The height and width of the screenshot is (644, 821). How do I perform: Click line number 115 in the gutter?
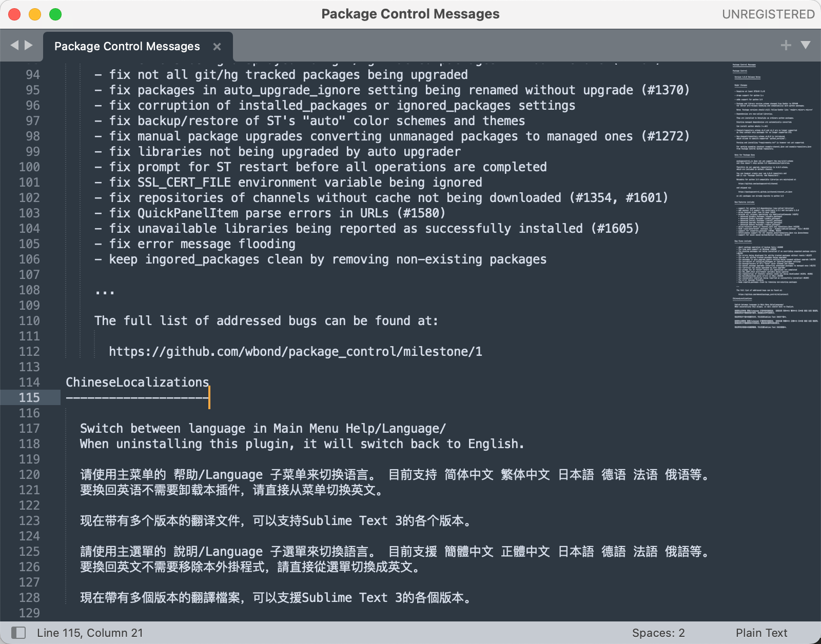click(29, 397)
